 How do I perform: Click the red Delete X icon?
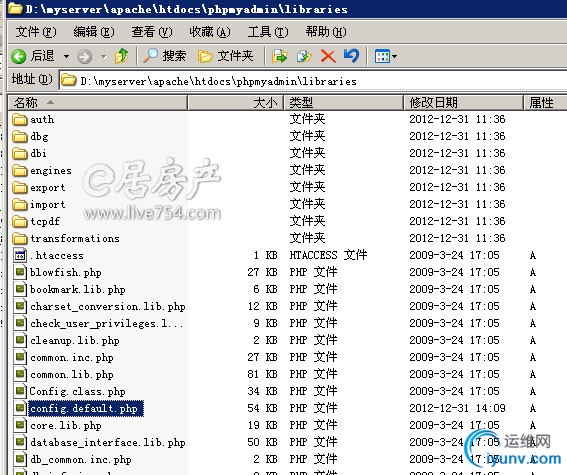pyautogui.click(x=328, y=56)
